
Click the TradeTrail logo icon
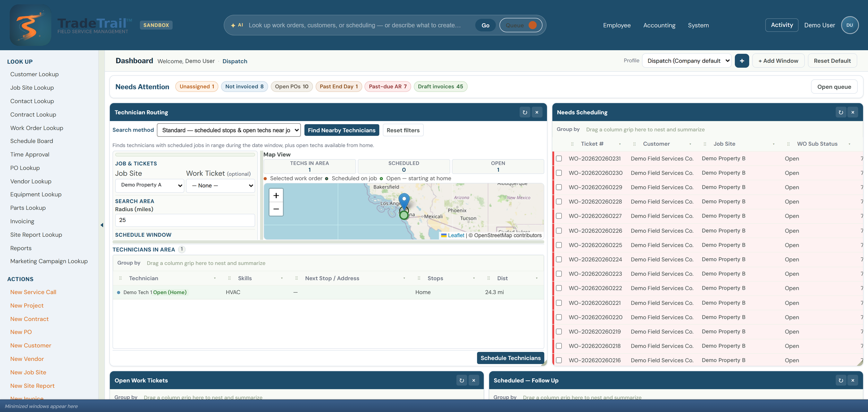coord(30,25)
